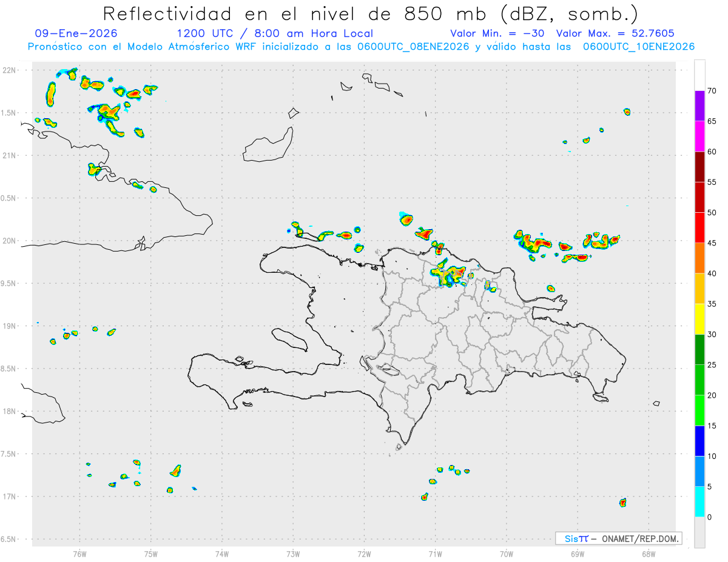Click the 20N latitude label
728x562 pixels.
pyautogui.click(x=10, y=241)
